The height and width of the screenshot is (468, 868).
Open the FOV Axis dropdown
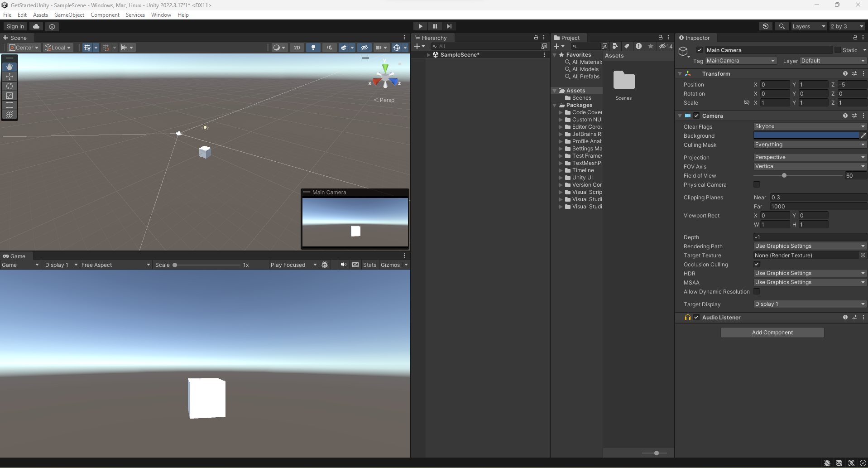point(810,166)
